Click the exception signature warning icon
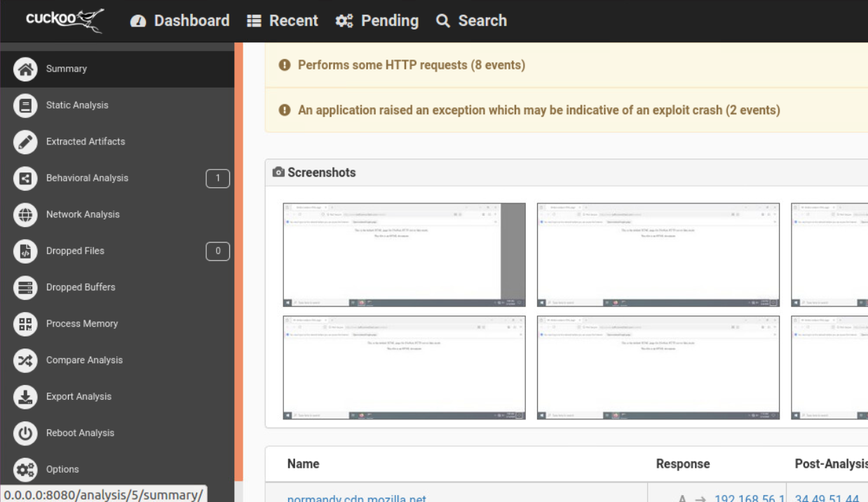The image size is (868, 502). point(285,110)
